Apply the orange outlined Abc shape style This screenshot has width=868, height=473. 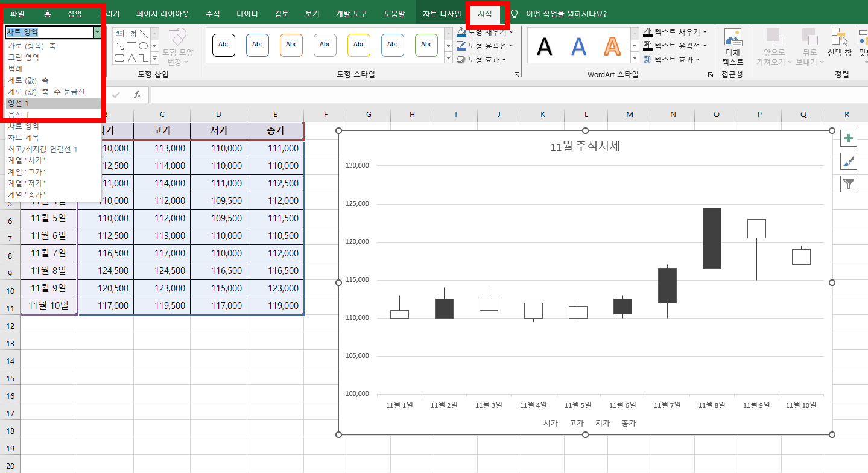(291, 45)
